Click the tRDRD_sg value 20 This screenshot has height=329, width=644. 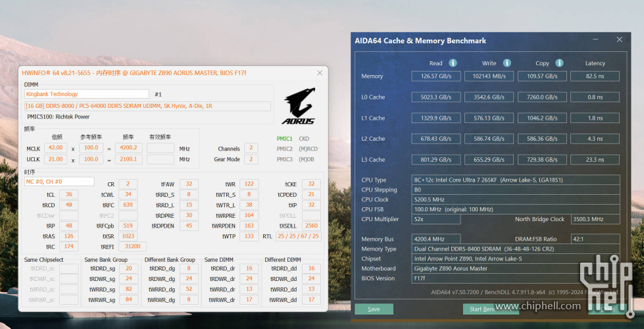click(129, 268)
